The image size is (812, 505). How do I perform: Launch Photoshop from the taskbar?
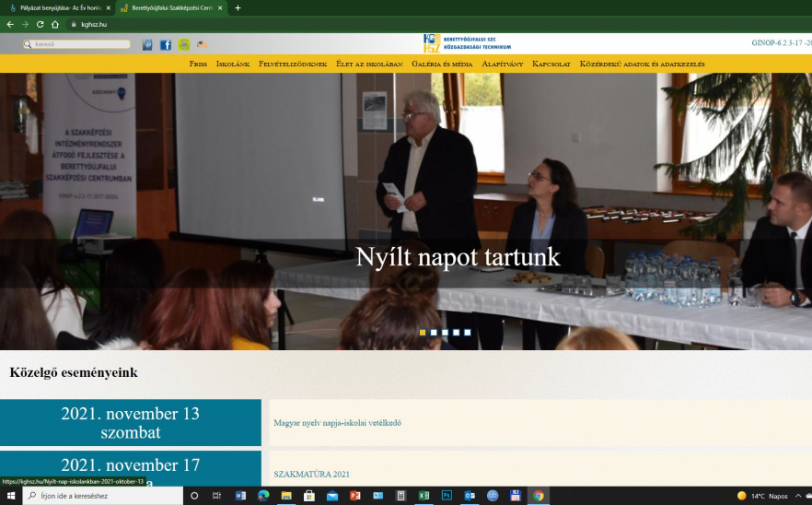[447, 496]
